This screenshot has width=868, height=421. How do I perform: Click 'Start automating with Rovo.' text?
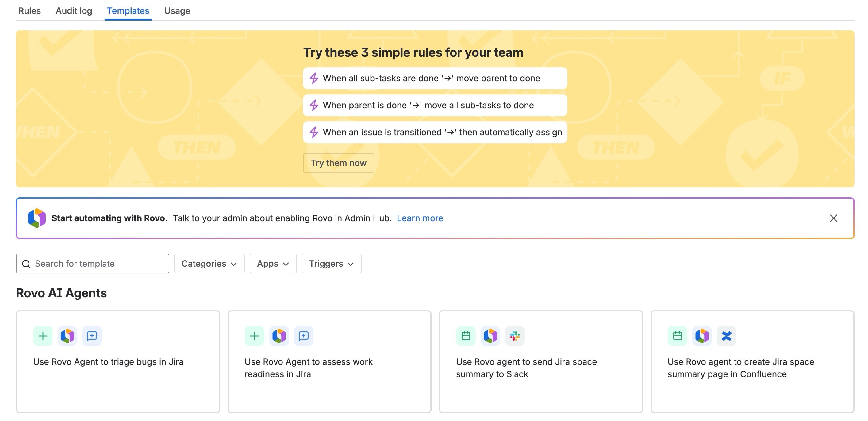(109, 218)
